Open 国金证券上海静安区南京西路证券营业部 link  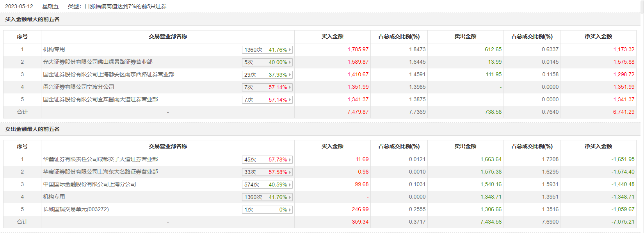109,74
